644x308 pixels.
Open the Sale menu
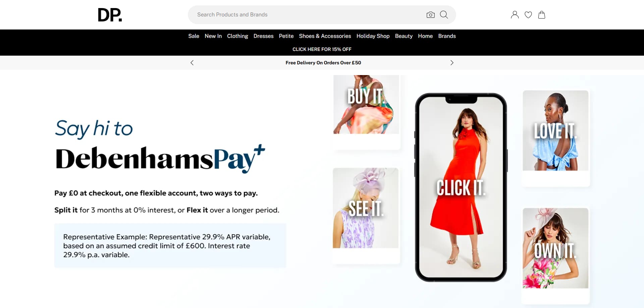tap(194, 36)
